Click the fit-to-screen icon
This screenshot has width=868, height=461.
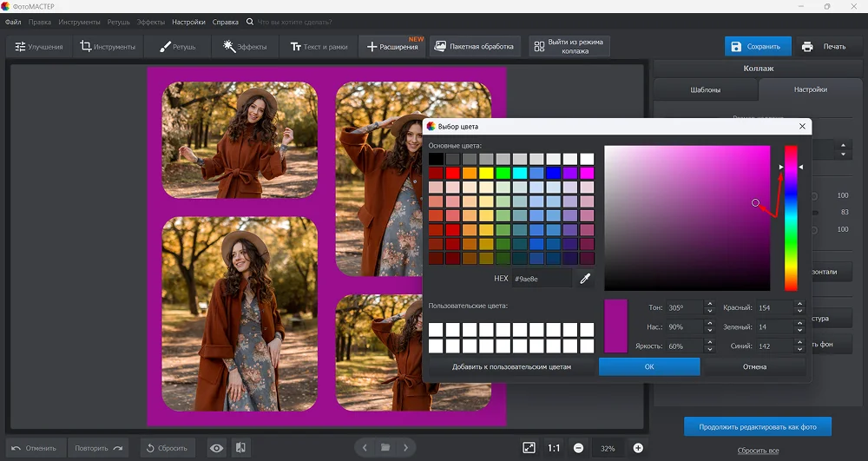(529, 448)
